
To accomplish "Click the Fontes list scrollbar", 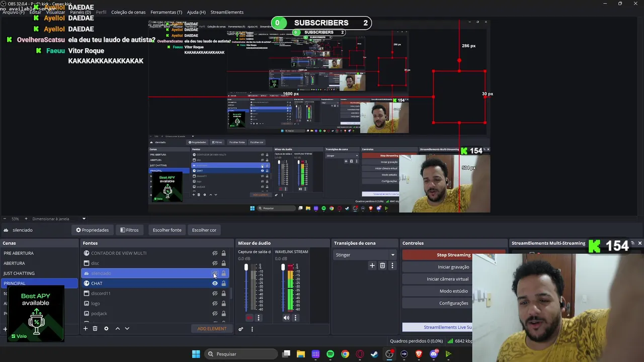I will [231, 292].
